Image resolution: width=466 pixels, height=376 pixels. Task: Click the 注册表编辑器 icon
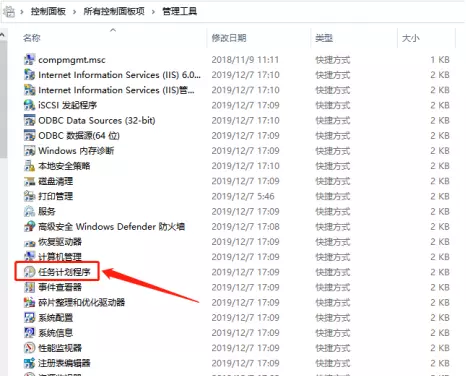[x=29, y=363]
